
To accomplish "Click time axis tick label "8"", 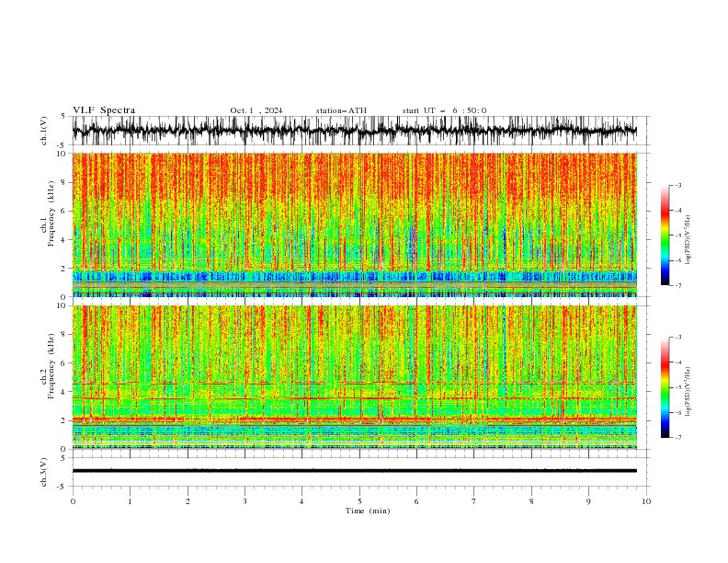I will tap(531, 501).
